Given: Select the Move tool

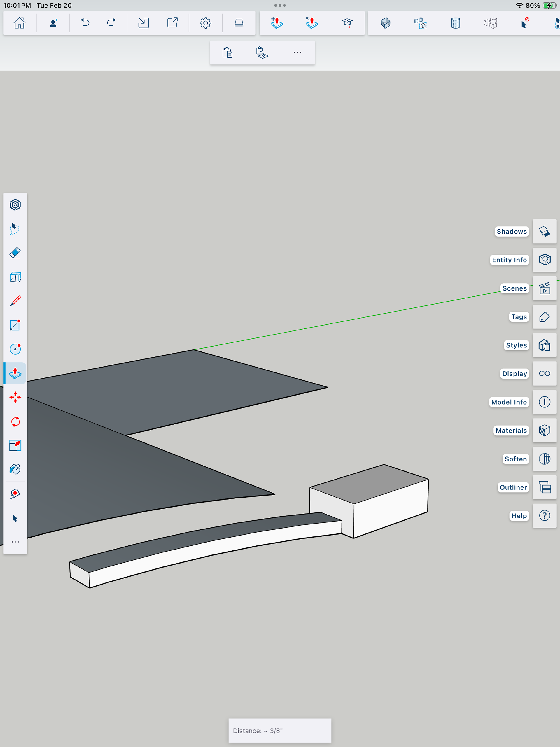Looking at the screenshot, I should click(x=15, y=397).
